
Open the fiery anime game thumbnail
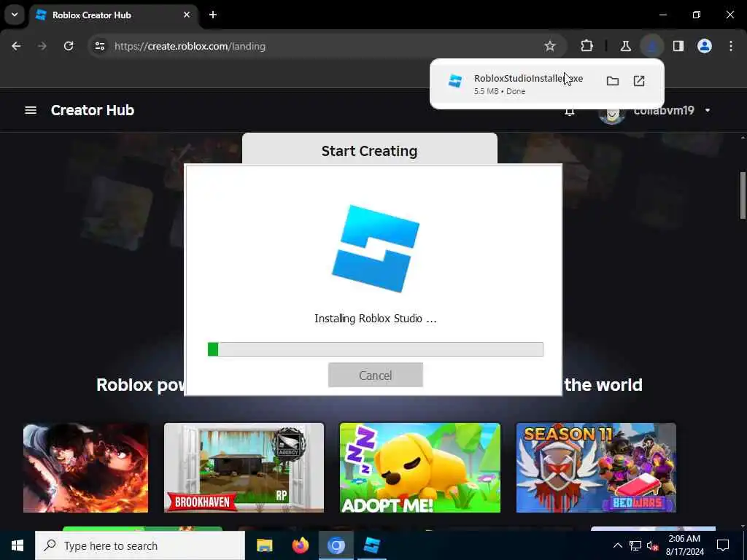click(x=86, y=467)
